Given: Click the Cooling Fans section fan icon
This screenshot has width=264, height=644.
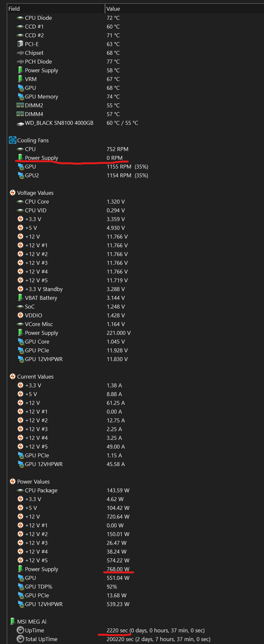Looking at the screenshot, I should pos(12,140).
